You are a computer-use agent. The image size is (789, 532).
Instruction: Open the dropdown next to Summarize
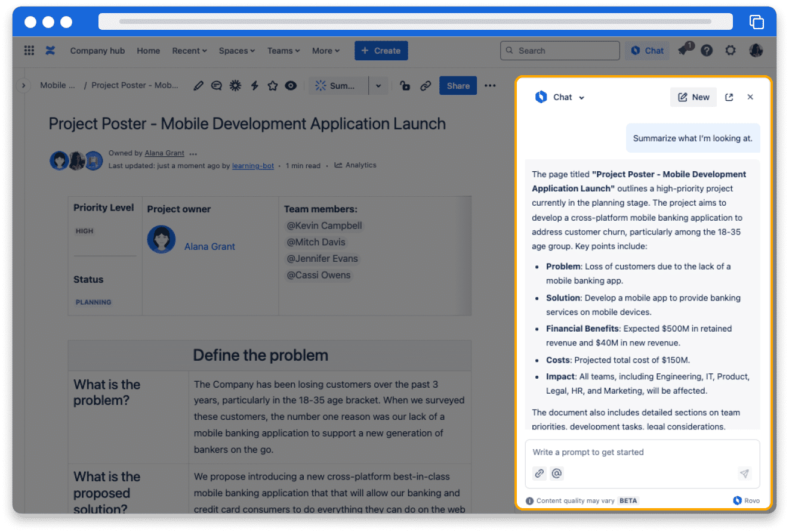[378, 86]
